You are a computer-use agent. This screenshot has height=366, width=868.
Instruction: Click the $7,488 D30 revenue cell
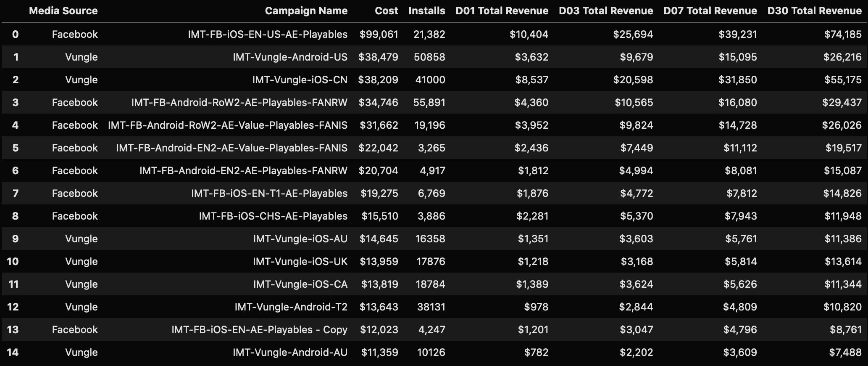click(x=845, y=353)
